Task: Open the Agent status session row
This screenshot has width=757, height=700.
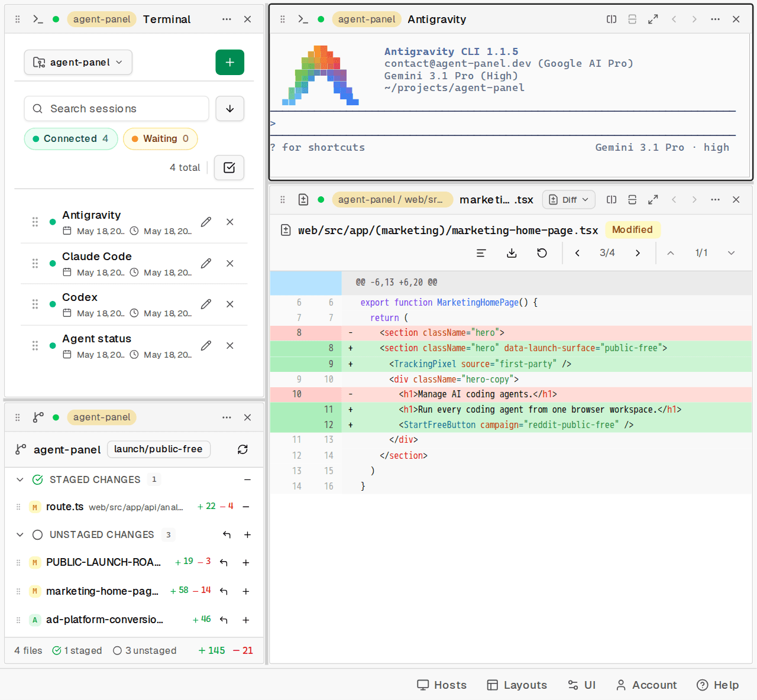Action: click(x=134, y=346)
